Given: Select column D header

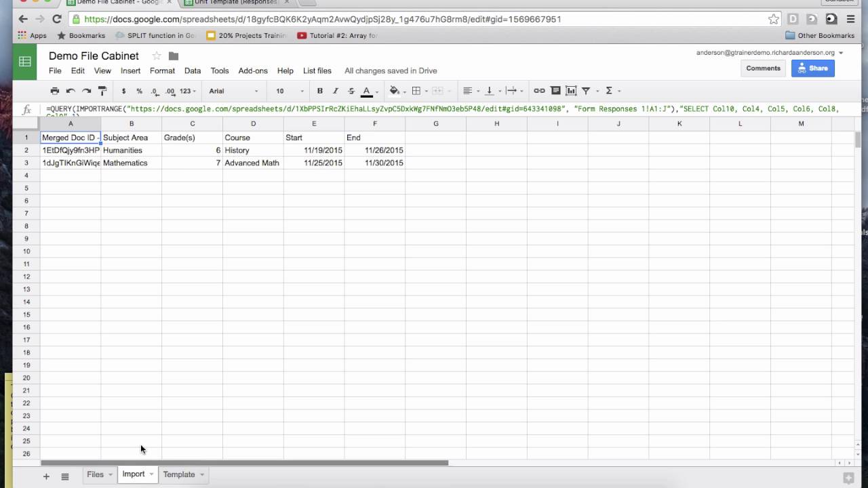Looking at the screenshot, I should (x=253, y=123).
